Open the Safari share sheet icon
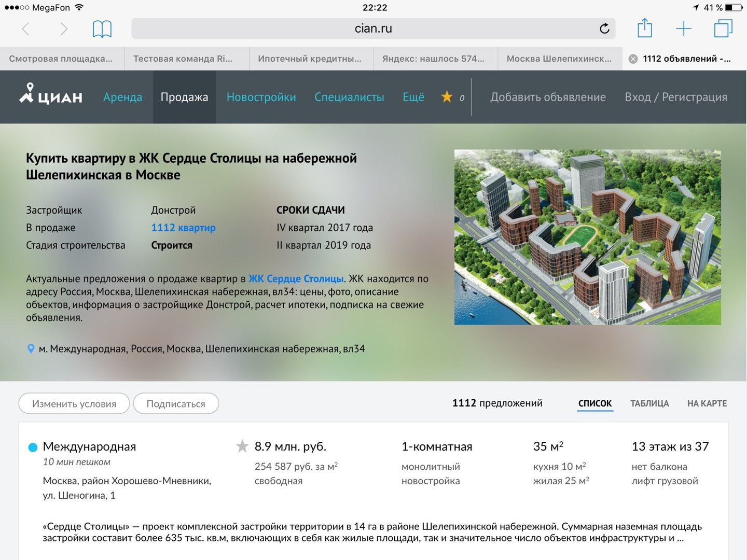The image size is (747, 560). coord(644,28)
